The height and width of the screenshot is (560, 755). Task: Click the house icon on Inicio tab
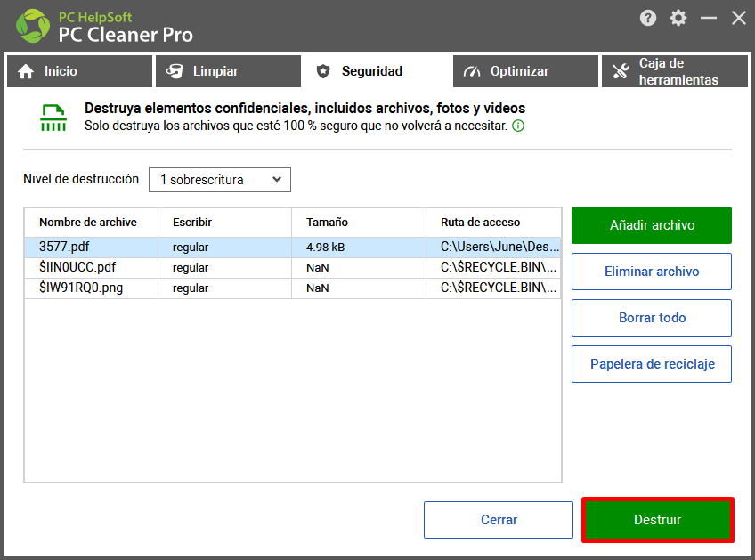click(26, 71)
